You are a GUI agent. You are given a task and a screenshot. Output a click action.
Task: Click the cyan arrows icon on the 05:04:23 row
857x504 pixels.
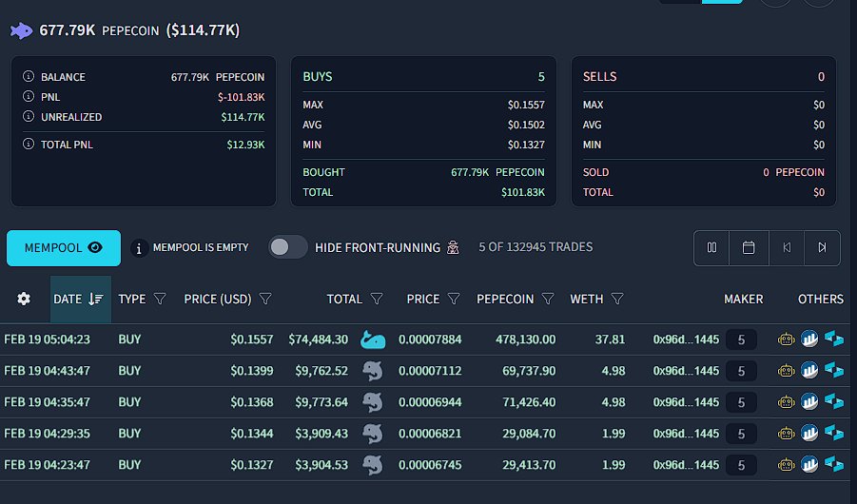point(834,339)
